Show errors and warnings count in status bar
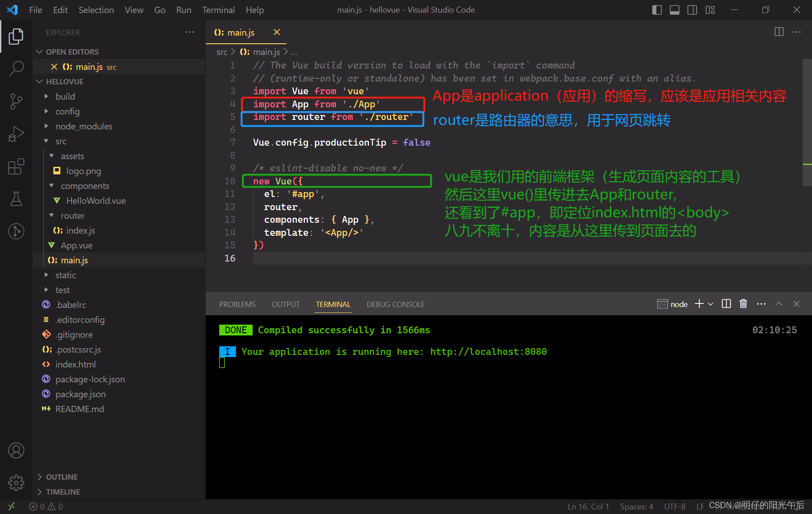Viewport: 812px width, 514px height. point(46,507)
